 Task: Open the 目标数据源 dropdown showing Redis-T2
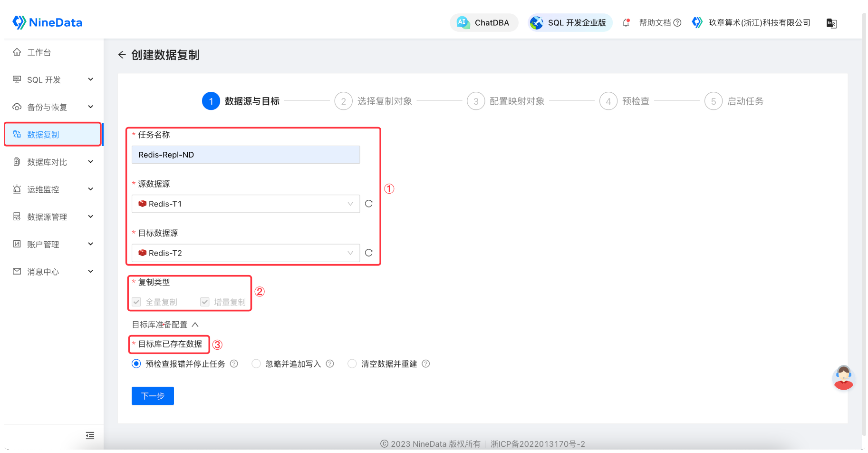(x=246, y=253)
